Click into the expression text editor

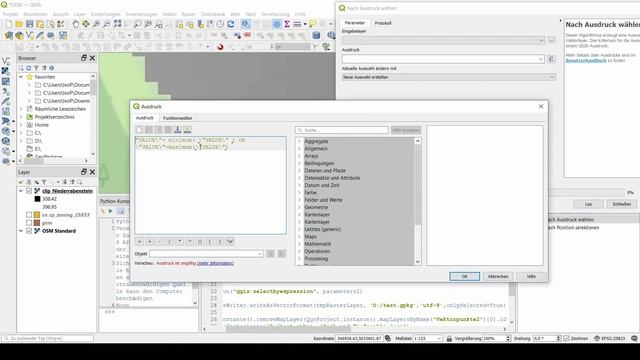[x=211, y=185]
